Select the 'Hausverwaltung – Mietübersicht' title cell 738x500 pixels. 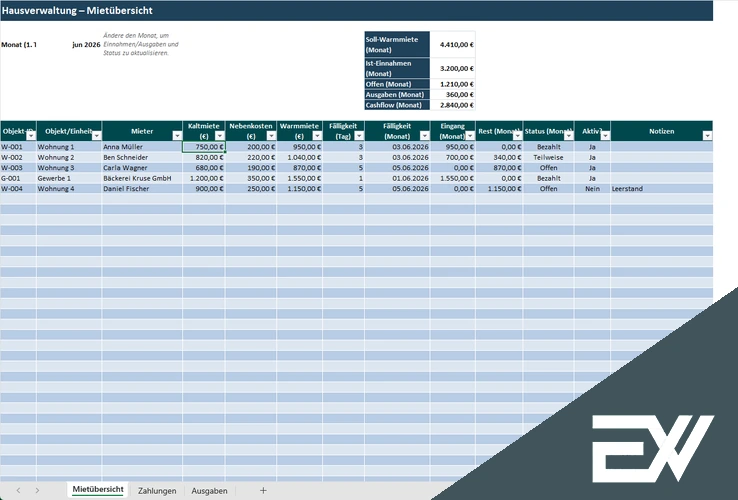point(356,10)
